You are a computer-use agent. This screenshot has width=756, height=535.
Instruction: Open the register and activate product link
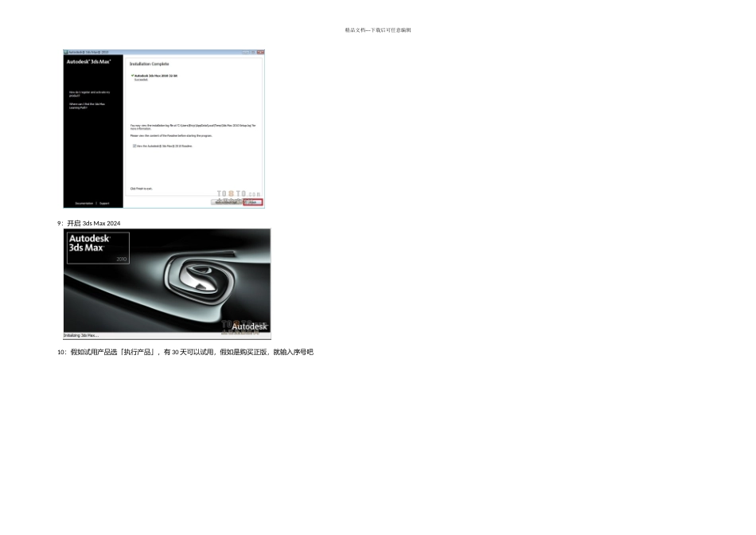(x=90, y=94)
